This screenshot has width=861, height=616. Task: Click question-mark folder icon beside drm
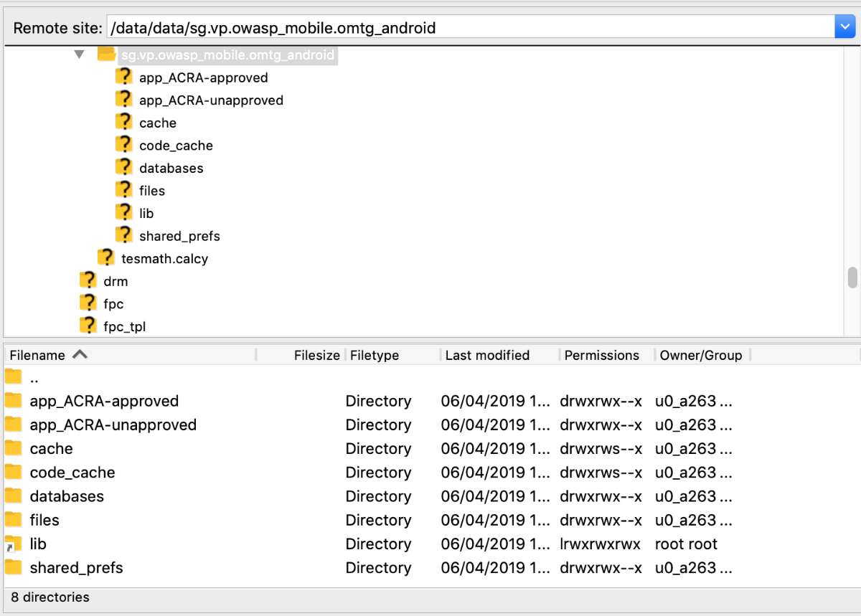point(88,280)
